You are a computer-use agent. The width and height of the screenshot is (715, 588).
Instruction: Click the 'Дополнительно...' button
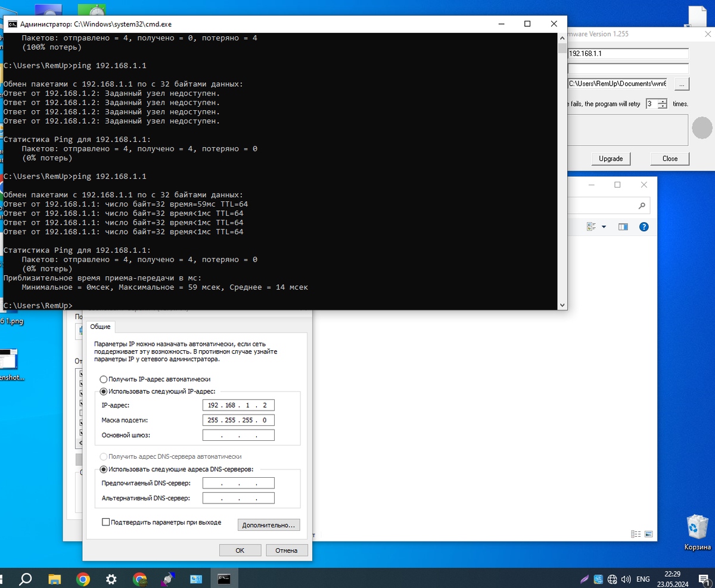click(x=268, y=525)
